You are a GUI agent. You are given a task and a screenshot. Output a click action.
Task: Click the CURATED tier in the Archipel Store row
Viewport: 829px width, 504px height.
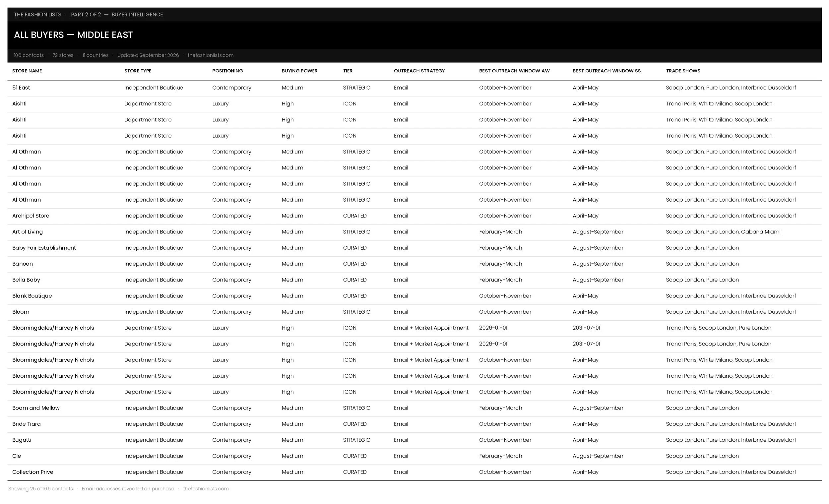pyautogui.click(x=354, y=216)
